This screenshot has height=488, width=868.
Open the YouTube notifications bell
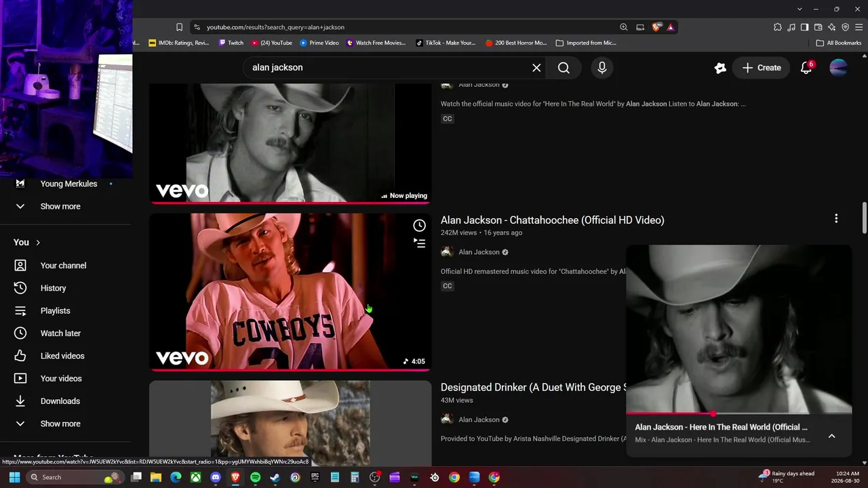(806, 68)
